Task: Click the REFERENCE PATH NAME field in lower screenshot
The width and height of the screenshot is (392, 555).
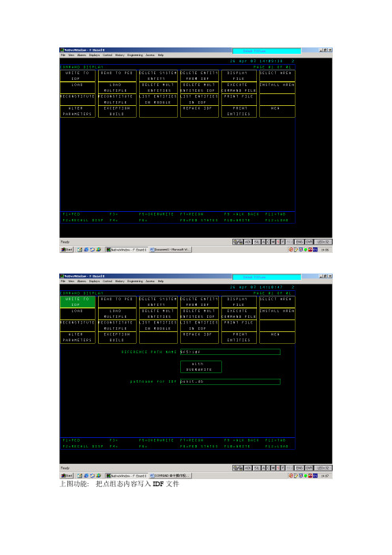Action: (x=230, y=352)
